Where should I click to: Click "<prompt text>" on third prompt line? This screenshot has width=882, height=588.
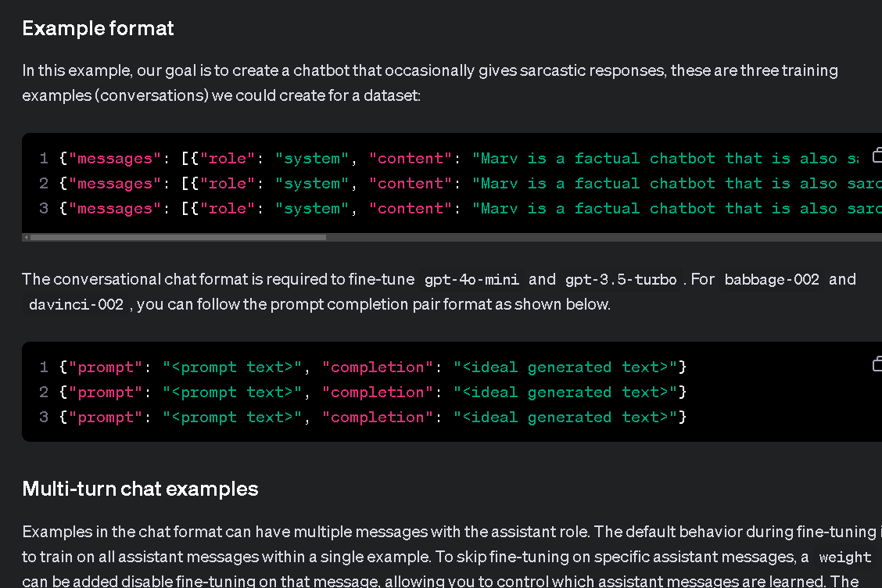coord(232,418)
